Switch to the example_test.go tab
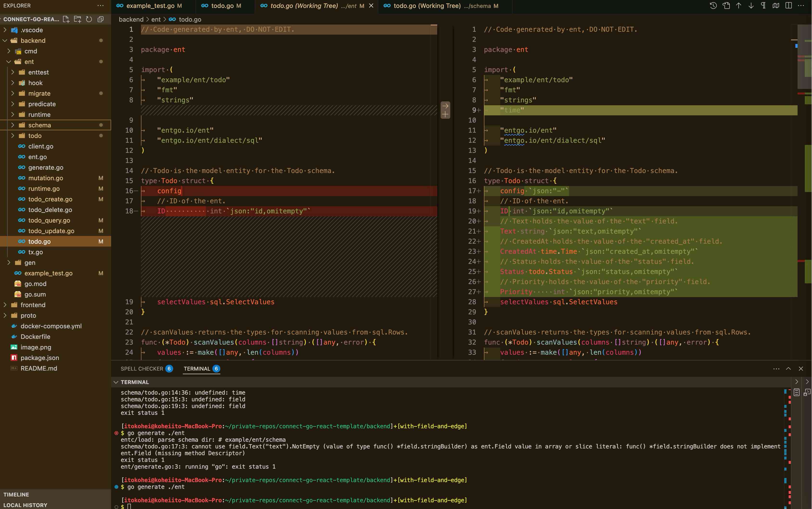Viewport: 812px width, 509px height. click(x=150, y=6)
